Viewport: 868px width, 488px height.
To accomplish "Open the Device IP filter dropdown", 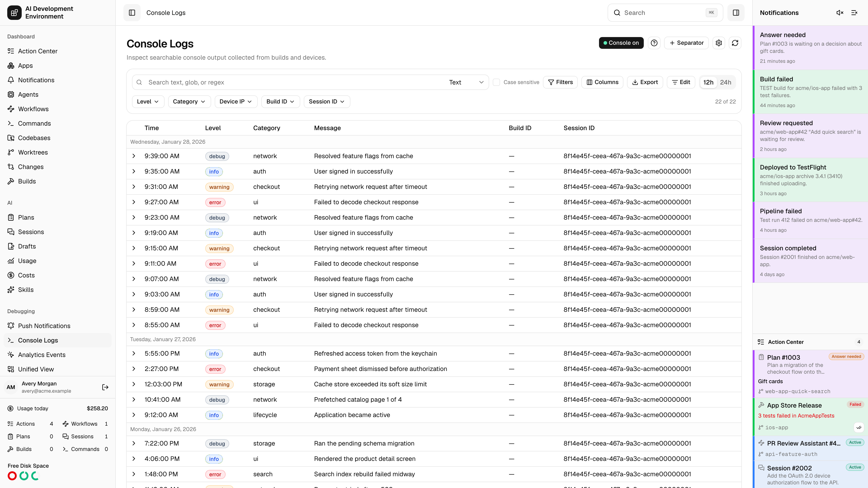I will point(236,102).
